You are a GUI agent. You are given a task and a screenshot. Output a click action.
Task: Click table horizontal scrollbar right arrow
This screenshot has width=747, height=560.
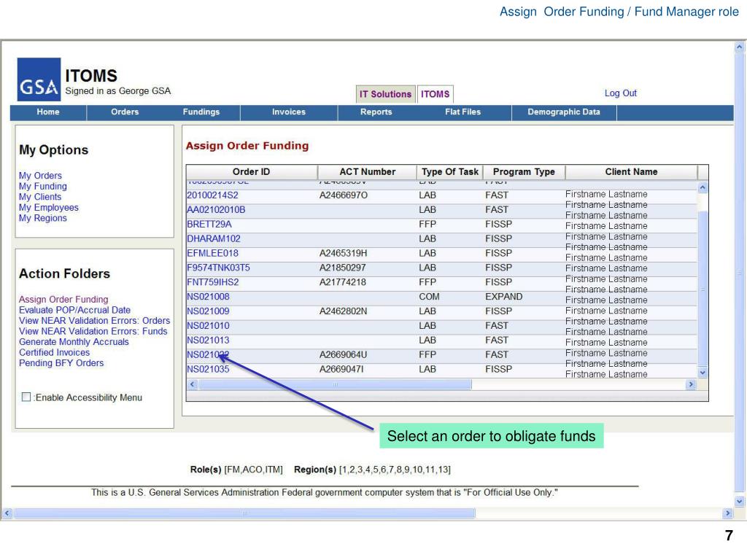[691, 384]
